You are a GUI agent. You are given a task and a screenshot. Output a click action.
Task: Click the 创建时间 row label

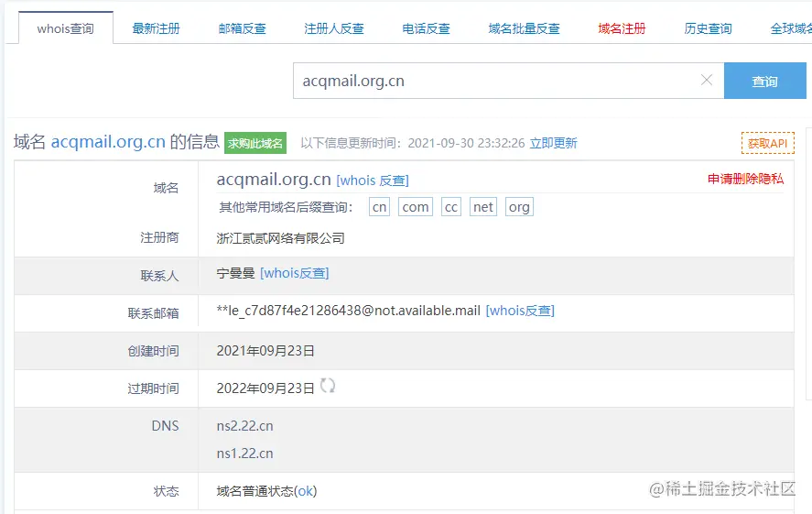coord(153,351)
